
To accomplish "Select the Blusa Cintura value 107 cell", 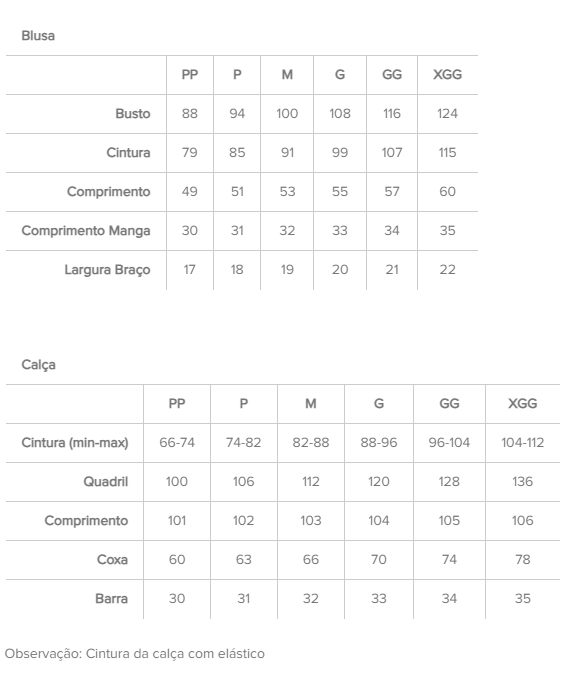I will (392, 153).
